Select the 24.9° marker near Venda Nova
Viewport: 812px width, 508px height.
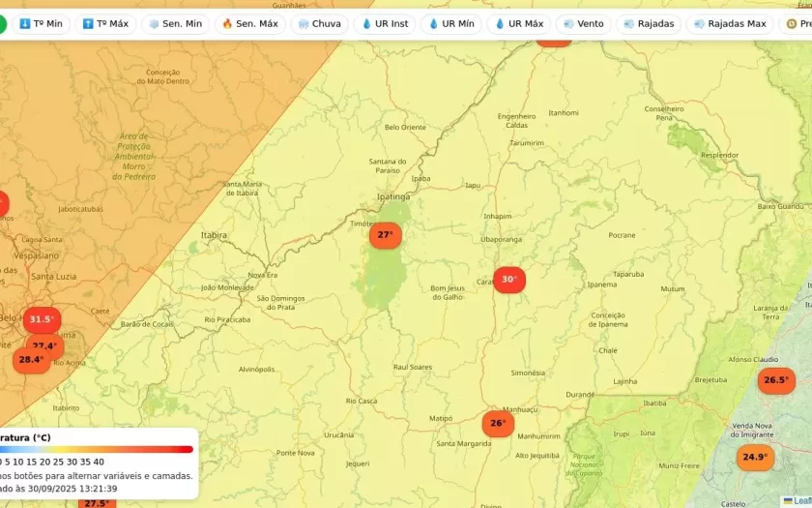[755, 457]
